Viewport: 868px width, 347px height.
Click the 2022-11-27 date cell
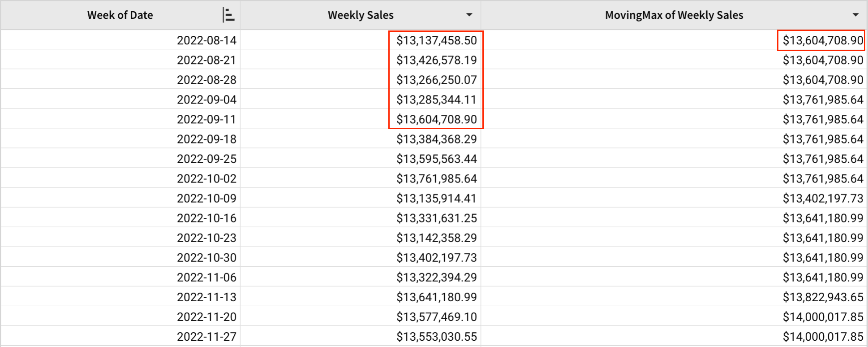pos(206,336)
